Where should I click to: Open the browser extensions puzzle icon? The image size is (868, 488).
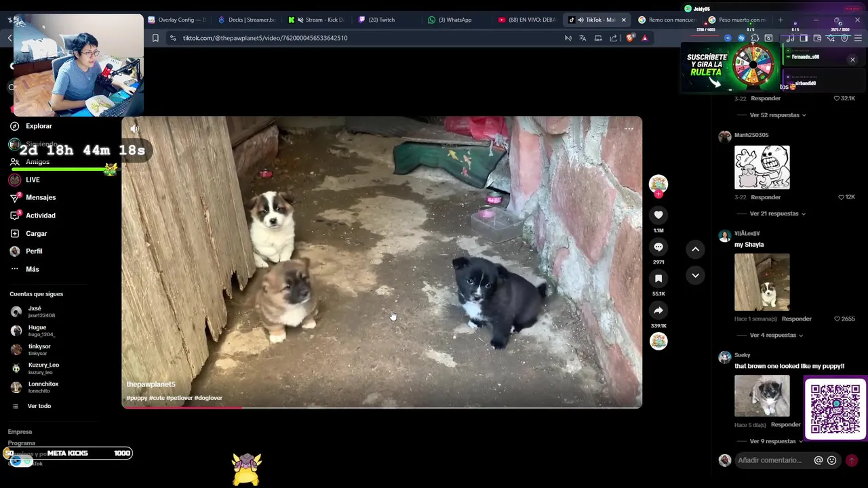point(755,38)
